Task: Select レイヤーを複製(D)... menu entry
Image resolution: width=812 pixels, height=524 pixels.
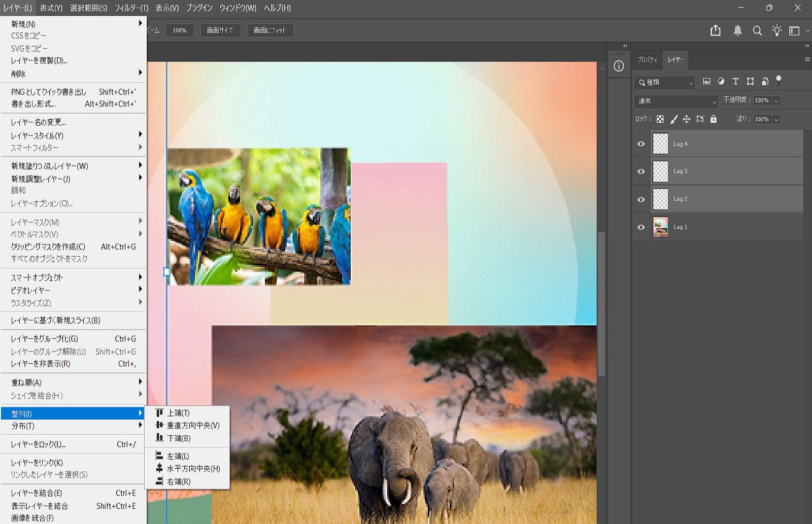Action: (x=74, y=60)
